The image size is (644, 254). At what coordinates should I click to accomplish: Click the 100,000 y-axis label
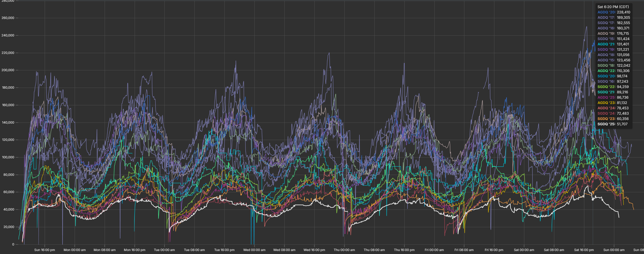pyautogui.click(x=8, y=157)
